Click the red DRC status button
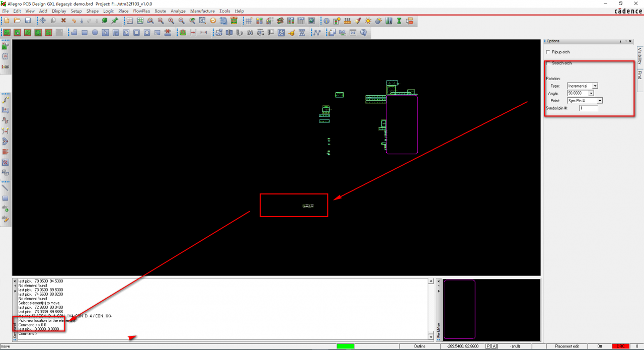 click(620, 346)
